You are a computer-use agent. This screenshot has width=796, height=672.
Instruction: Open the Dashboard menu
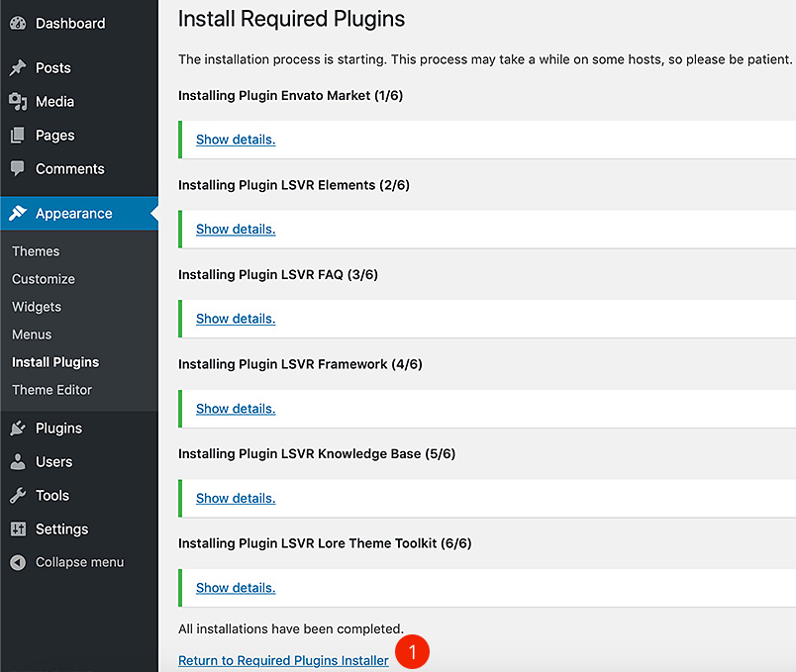pos(79,24)
